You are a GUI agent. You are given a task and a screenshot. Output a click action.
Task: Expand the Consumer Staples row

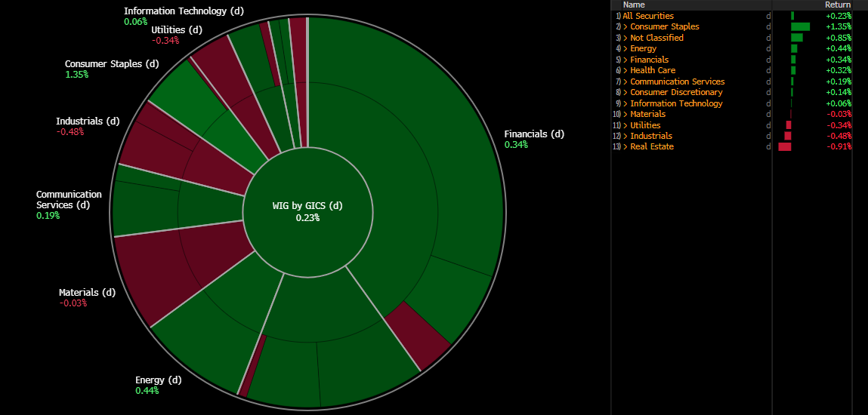[626, 26]
